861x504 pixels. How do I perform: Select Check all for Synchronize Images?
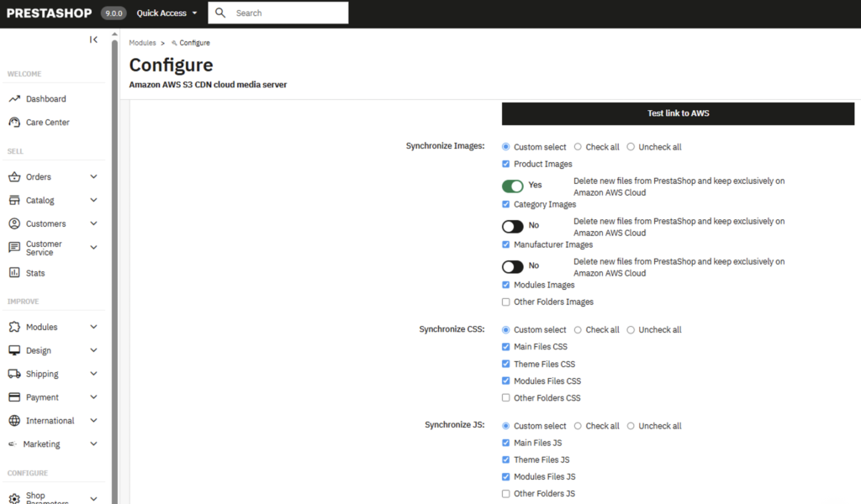click(x=578, y=147)
